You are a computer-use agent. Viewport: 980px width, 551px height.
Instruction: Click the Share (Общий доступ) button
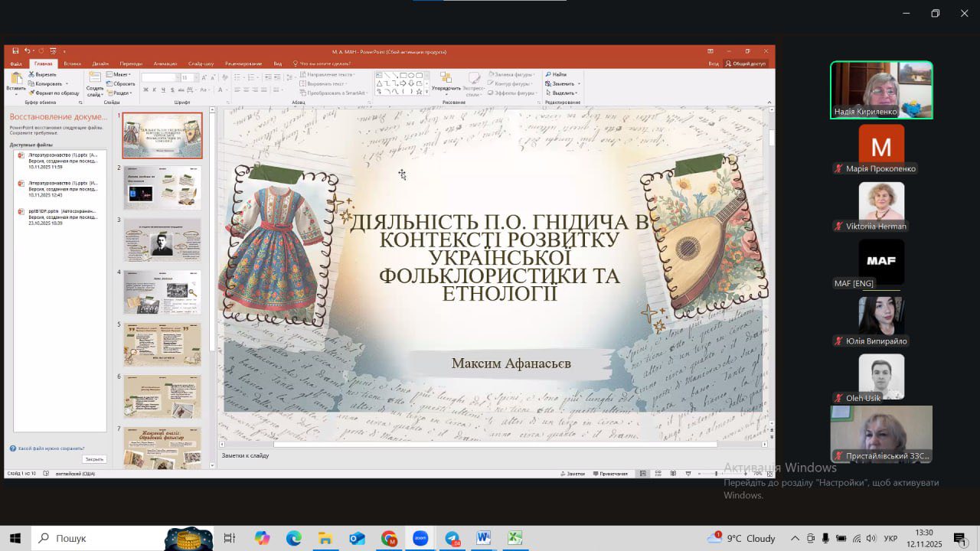(x=746, y=64)
